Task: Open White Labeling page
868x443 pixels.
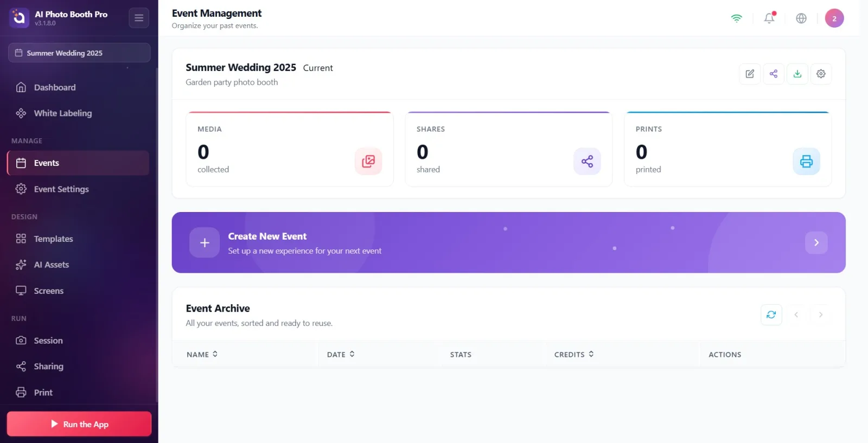Action: [78, 113]
